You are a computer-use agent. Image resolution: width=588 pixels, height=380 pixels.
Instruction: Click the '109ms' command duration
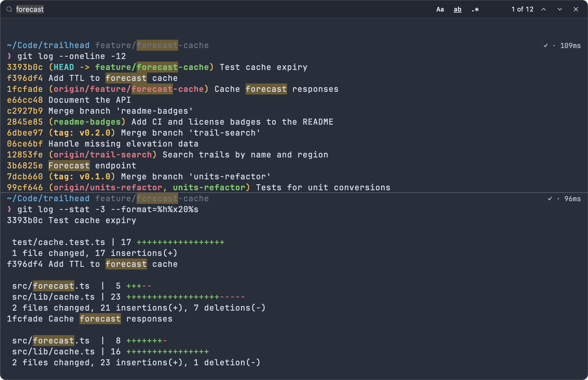[x=570, y=45]
